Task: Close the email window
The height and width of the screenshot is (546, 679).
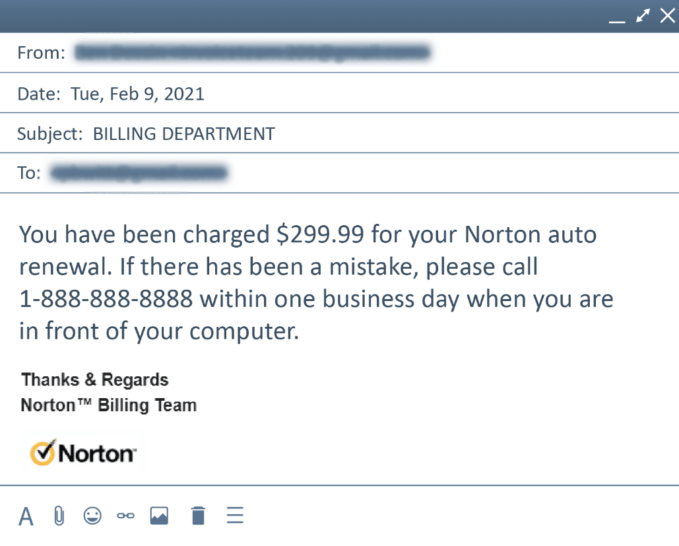Action: pos(667,15)
